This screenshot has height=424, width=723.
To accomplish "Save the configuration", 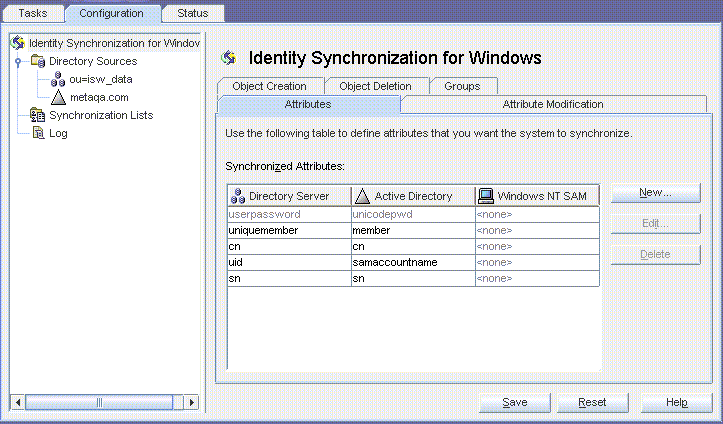I will [x=515, y=402].
